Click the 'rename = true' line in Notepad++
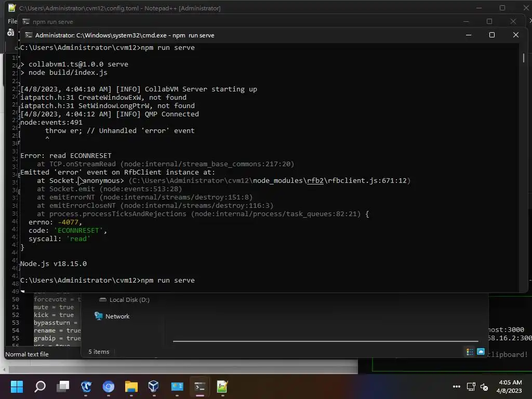 click(x=57, y=330)
